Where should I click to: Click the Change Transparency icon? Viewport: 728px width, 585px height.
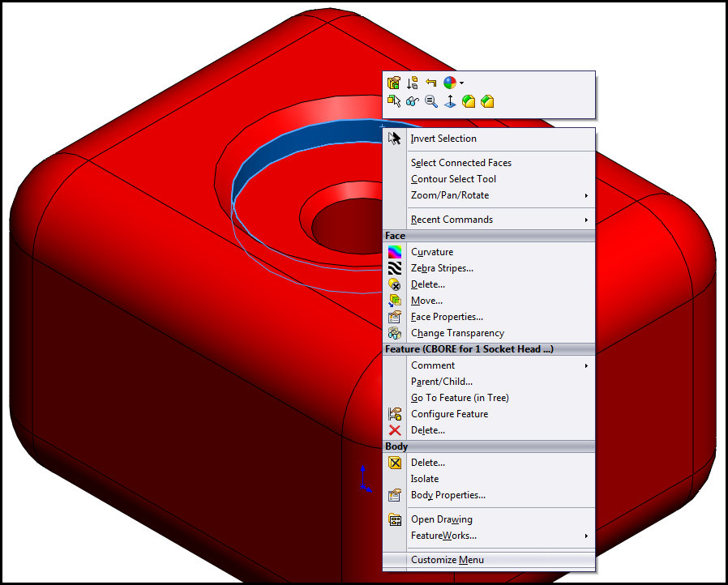coord(395,333)
